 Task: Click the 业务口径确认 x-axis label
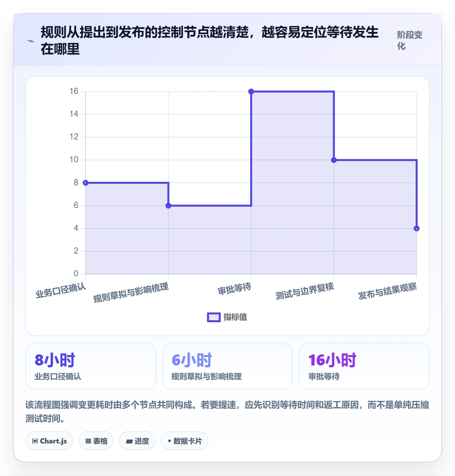(x=61, y=290)
